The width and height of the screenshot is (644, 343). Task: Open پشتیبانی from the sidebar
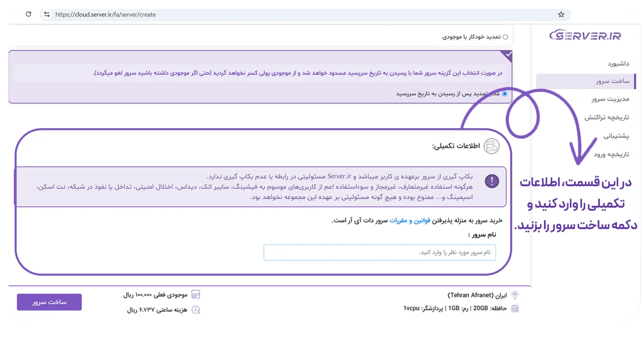coord(617,136)
